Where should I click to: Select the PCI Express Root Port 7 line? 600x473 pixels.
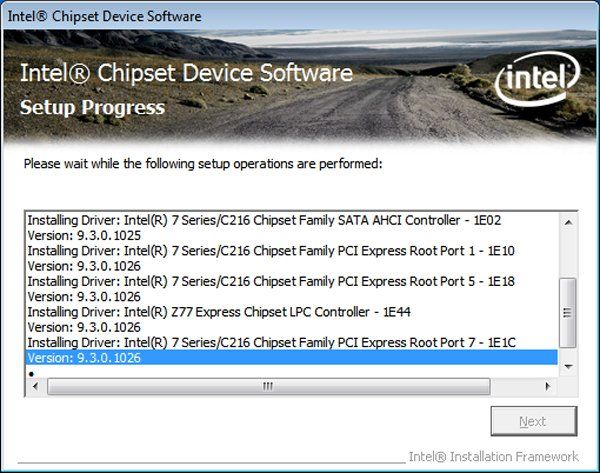[x=270, y=343]
